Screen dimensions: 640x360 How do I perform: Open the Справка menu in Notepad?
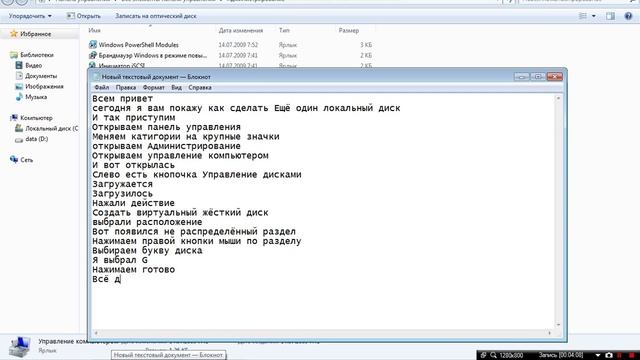(x=200, y=87)
